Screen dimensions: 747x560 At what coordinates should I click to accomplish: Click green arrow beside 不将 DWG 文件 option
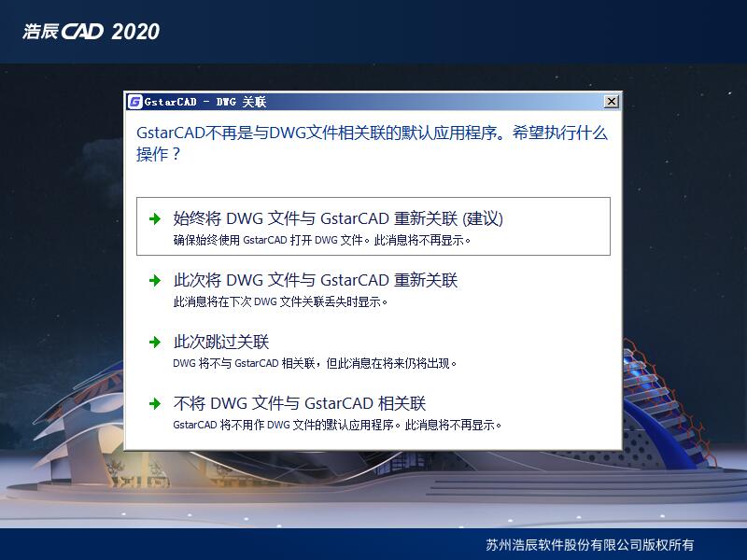tap(155, 404)
